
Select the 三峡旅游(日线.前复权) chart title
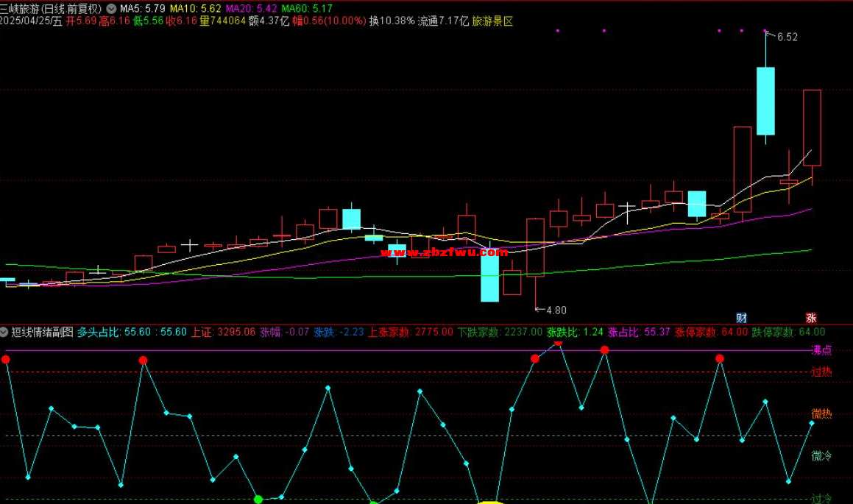[51, 9]
